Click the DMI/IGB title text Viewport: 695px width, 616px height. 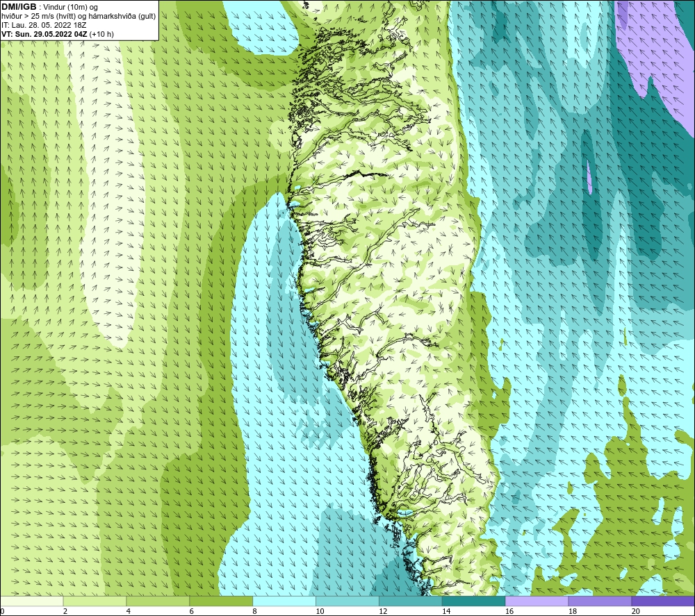coord(19,7)
